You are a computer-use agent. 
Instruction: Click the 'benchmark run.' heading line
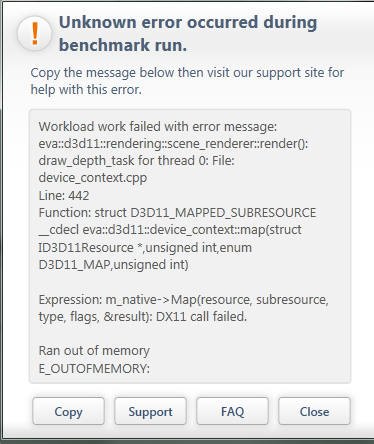[x=123, y=45]
